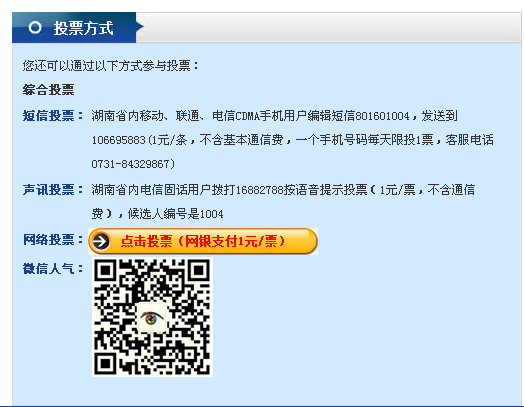Click the orange 点击投票 online vote button
This screenshot has height=407, width=524.
[x=203, y=241]
